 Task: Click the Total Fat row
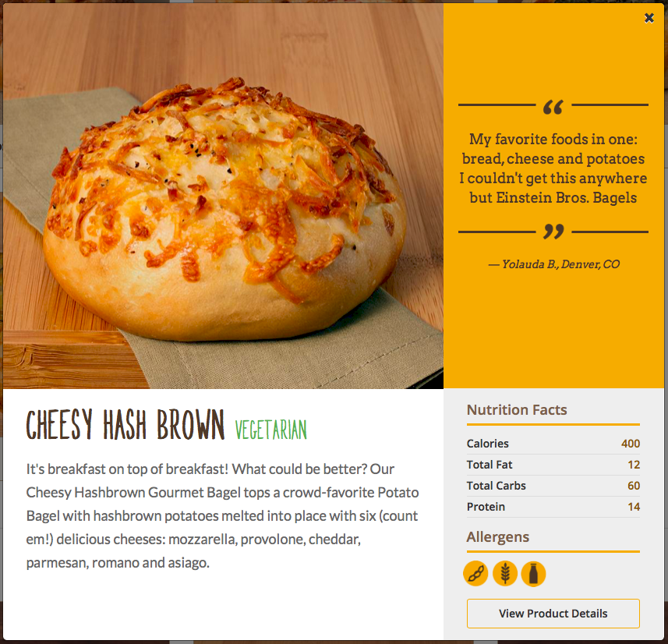coord(553,465)
